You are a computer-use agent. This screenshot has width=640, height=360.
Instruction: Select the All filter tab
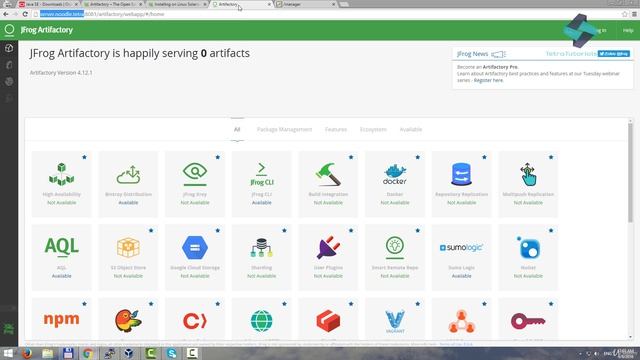point(237,129)
